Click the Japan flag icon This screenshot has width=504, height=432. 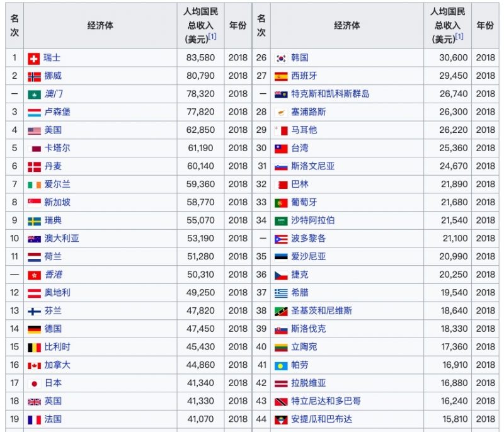click(34, 384)
